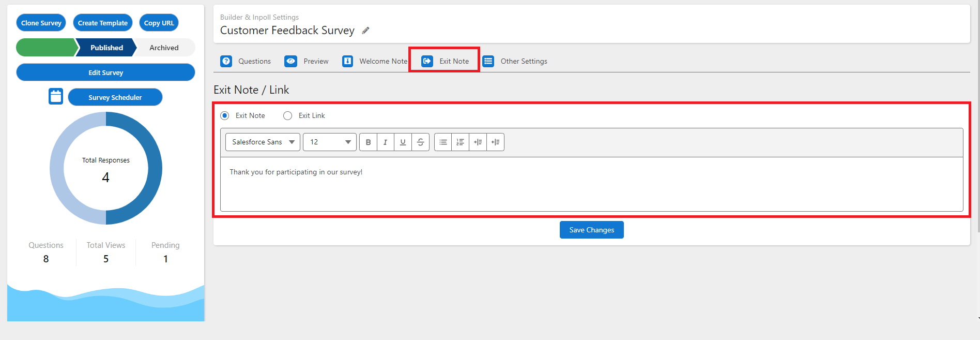Copy the survey URL
Viewport: 980px width, 340px height.
pyautogui.click(x=159, y=23)
